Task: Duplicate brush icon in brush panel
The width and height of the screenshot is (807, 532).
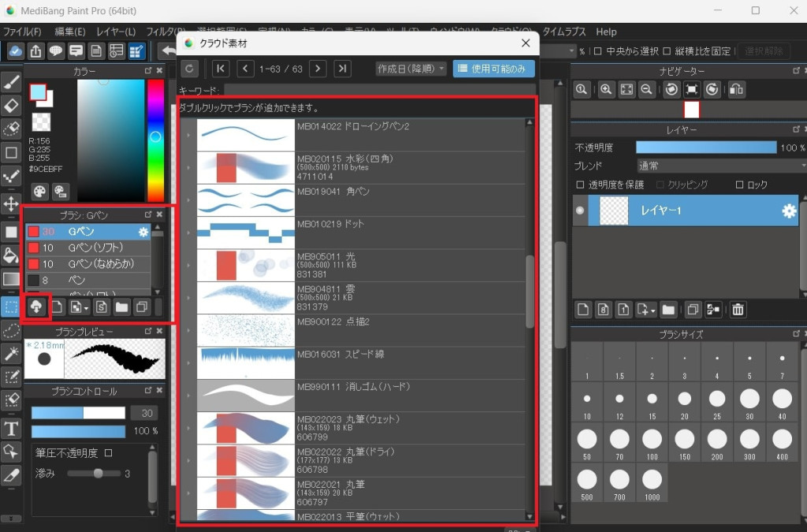Action: (142, 307)
